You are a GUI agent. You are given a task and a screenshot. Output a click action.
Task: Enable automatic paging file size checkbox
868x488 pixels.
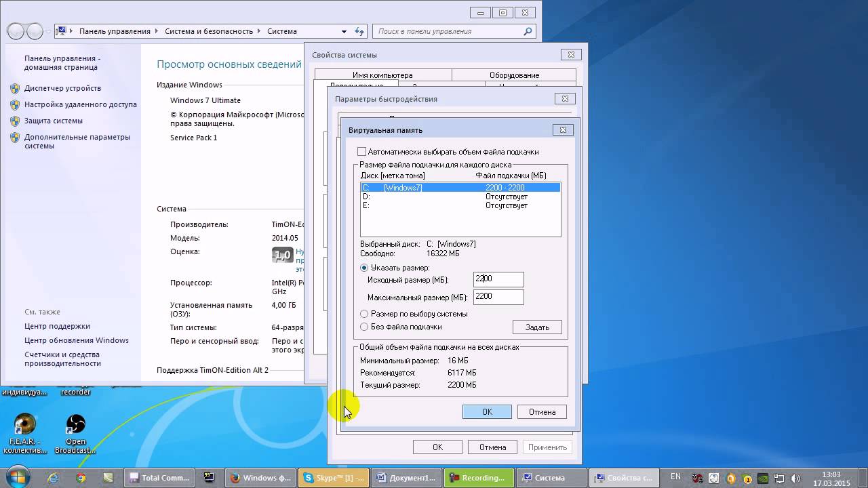tap(361, 152)
